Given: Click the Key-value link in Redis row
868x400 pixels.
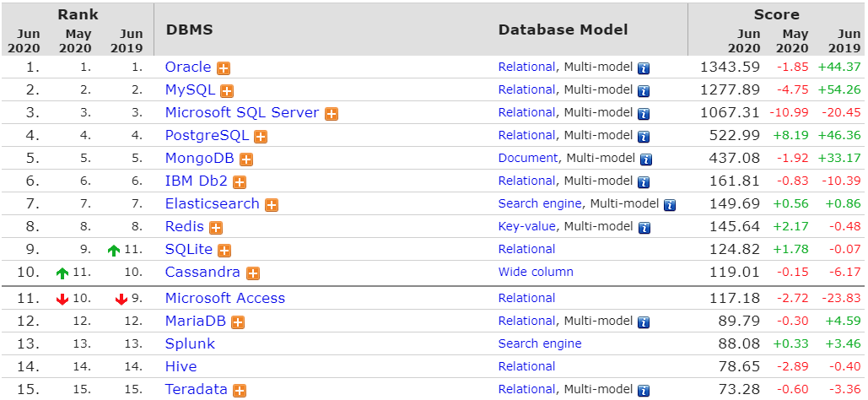Looking at the screenshot, I should point(526,226).
